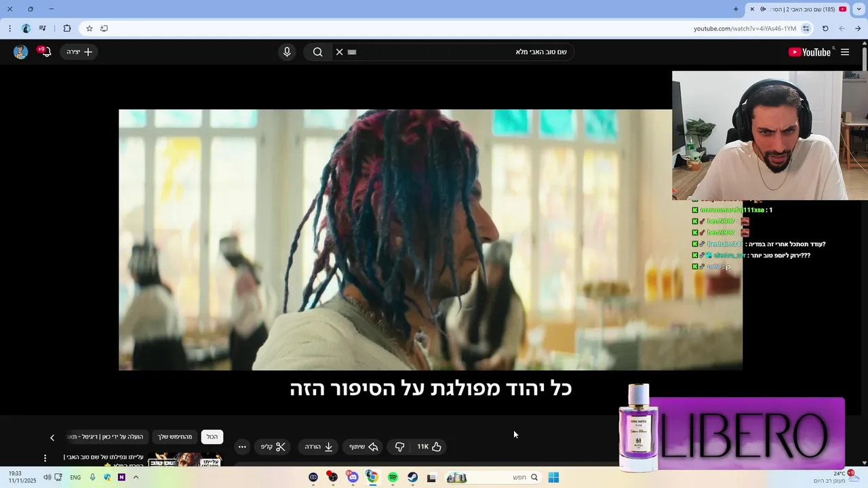868x488 pixels.
Task: Select the הועלה על ידי chip
Action: 108,437
